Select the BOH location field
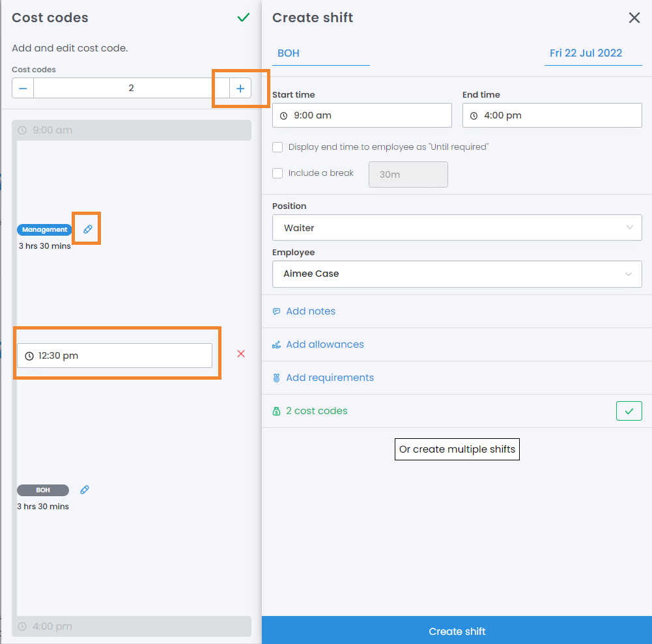The image size is (652, 644). coord(321,53)
